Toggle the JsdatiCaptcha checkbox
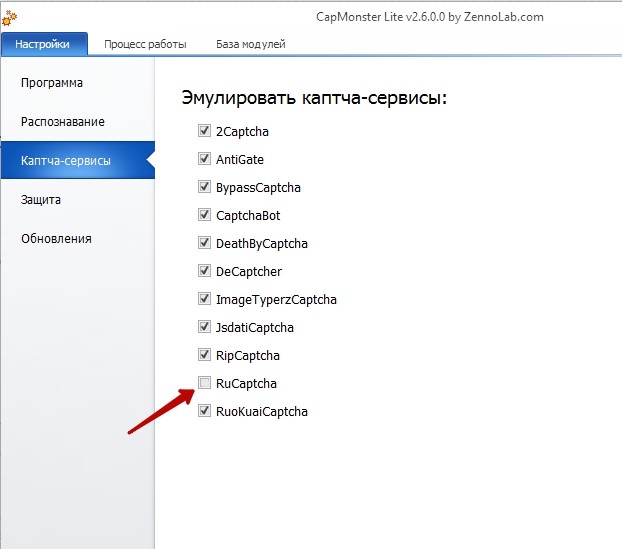 coord(204,326)
